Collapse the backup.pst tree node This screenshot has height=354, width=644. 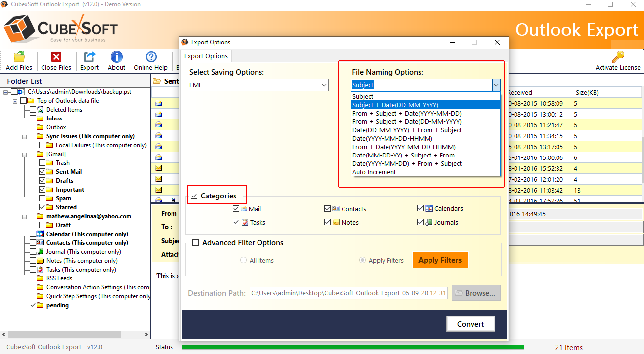(5, 92)
